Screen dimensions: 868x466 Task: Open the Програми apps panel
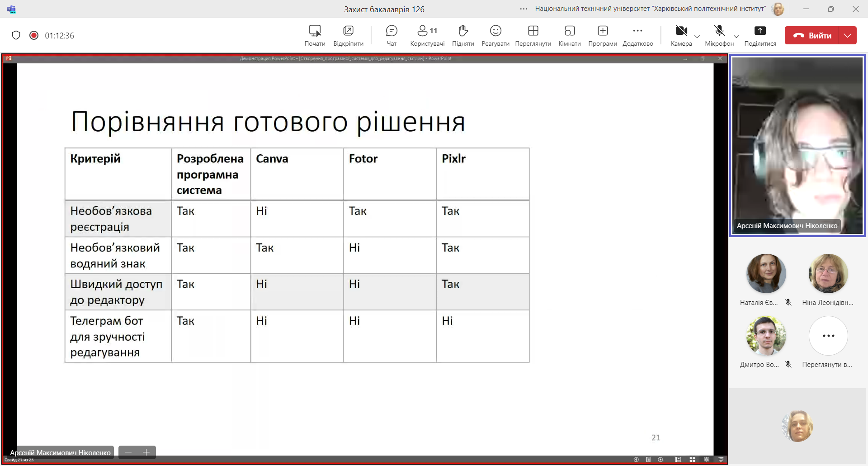point(602,35)
